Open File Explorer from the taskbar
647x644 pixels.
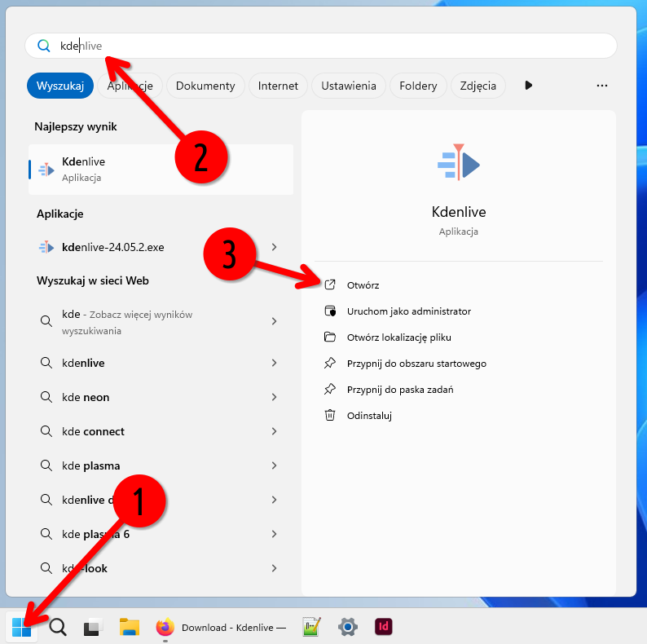coord(129,628)
